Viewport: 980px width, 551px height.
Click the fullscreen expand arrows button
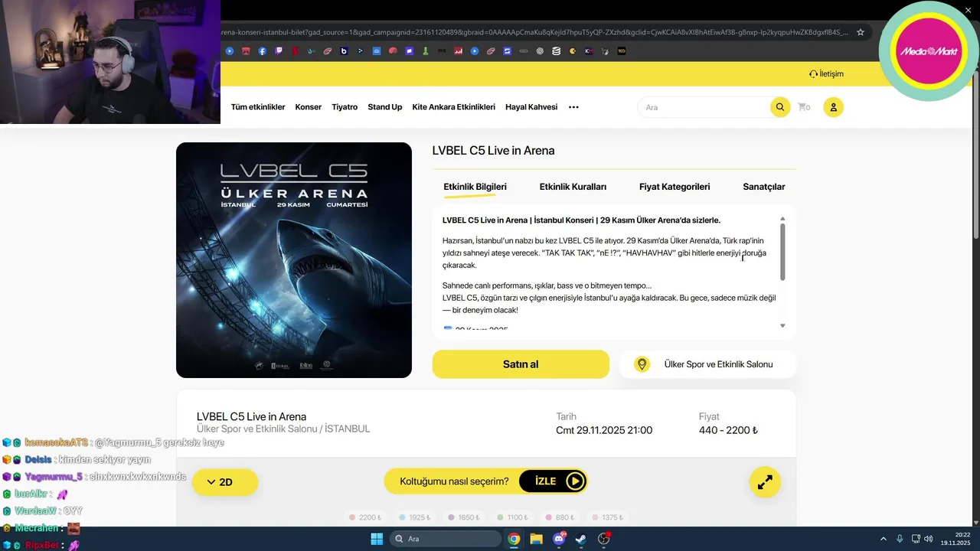pos(765,482)
